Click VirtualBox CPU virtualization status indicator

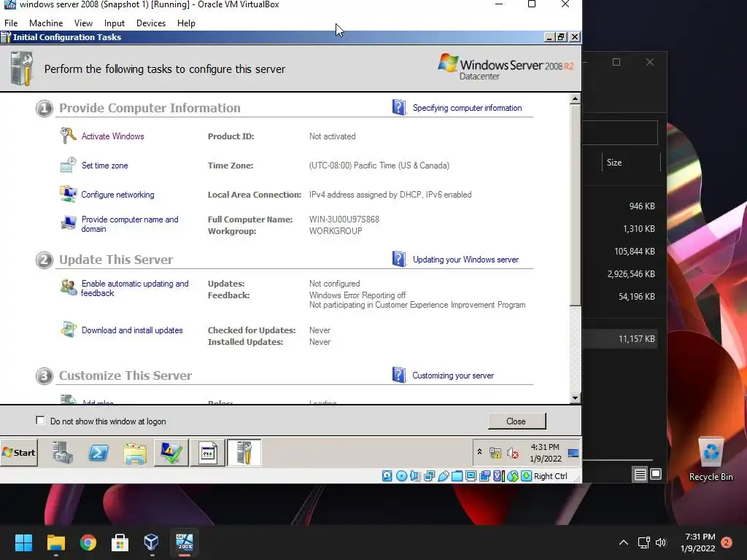click(499, 475)
